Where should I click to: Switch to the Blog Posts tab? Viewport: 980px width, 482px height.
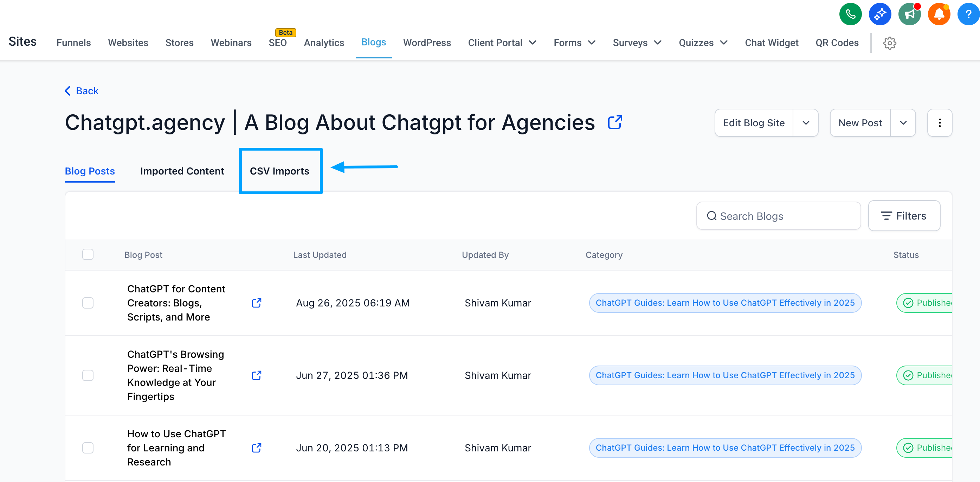point(90,171)
